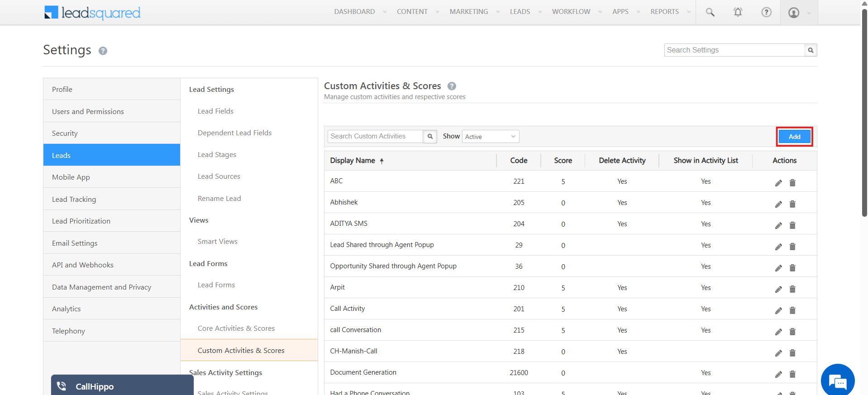This screenshot has width=868, height=395.
Task: Edit the Arpit activity
Action: tap(778, 289)
